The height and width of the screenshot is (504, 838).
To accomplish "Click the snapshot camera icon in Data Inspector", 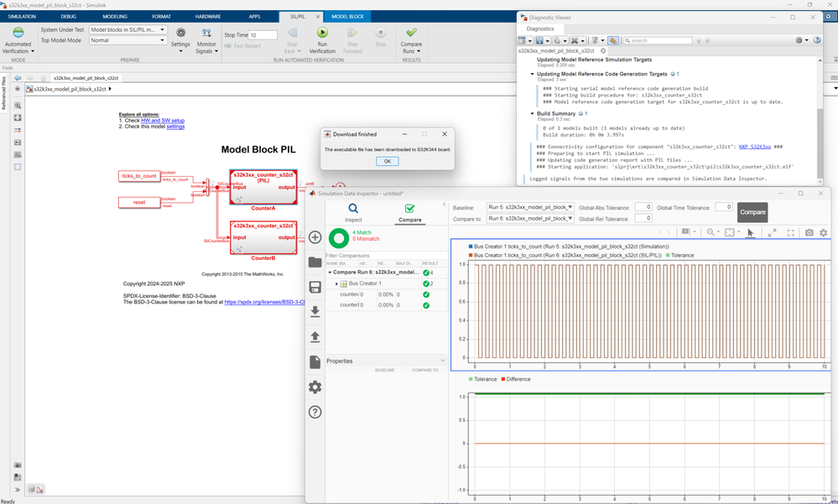I will coord(809,232).
